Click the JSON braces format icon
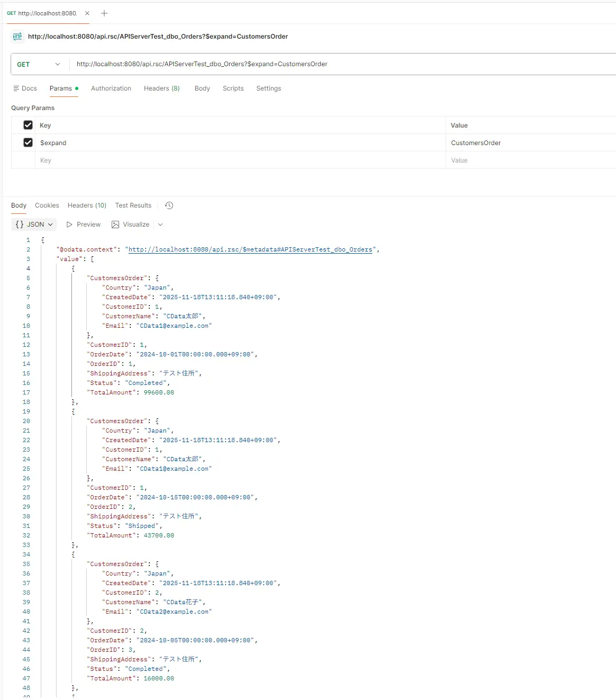 point(20,225)
